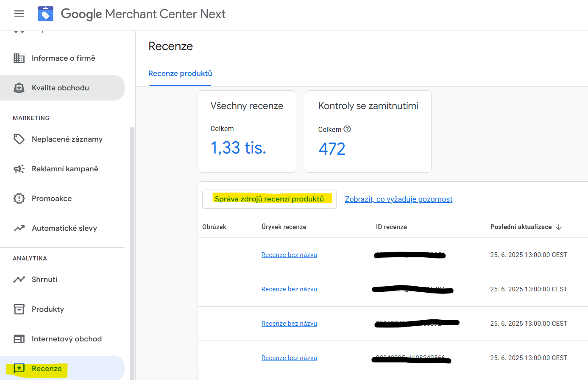Click the Informace o firmě building icon
The image size is (588, 380).
pos(19,58)
